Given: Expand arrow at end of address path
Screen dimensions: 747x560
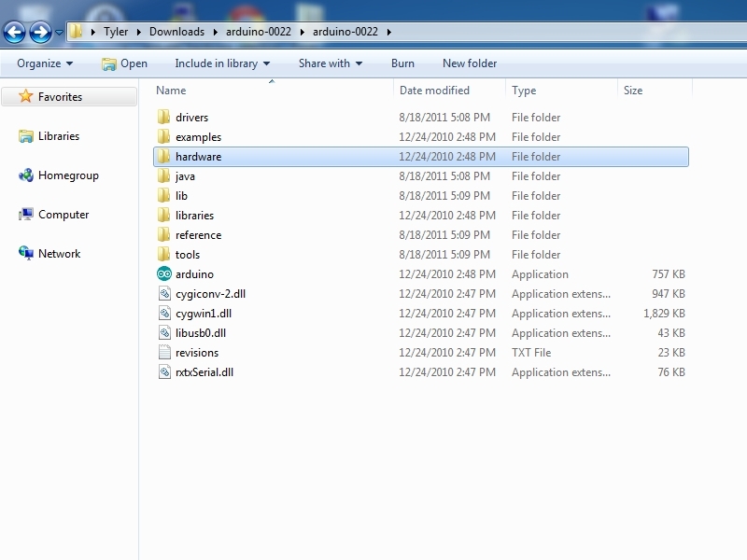Looking at the screenshot, I should [389, 32].
